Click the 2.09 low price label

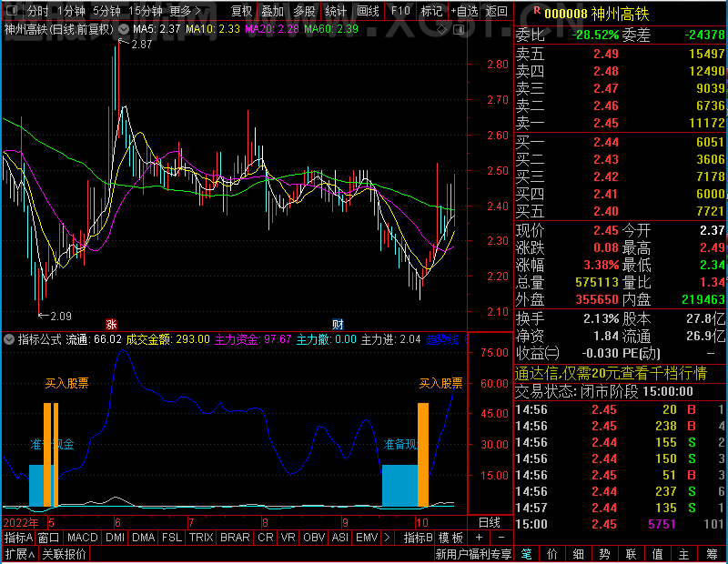60,317
